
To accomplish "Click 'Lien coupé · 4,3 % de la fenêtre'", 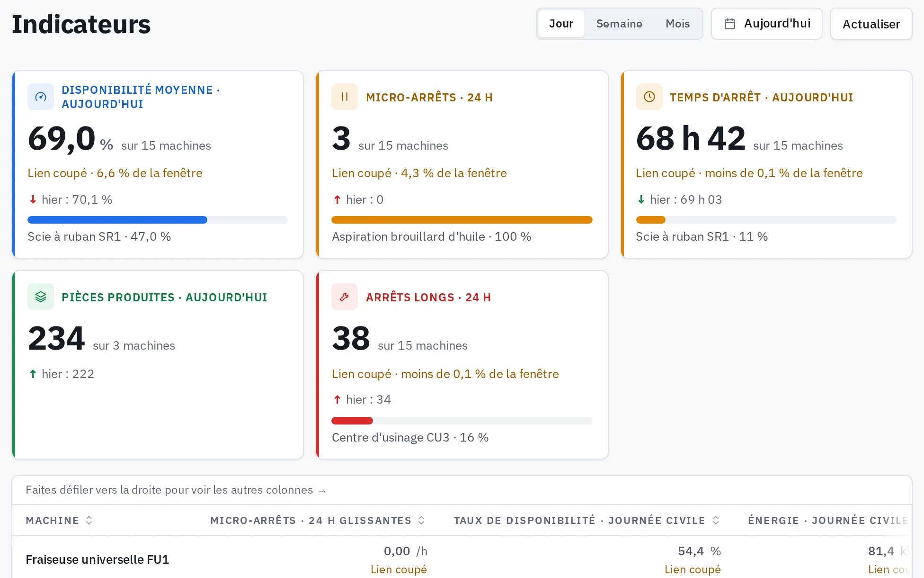I will pos(419,173).
